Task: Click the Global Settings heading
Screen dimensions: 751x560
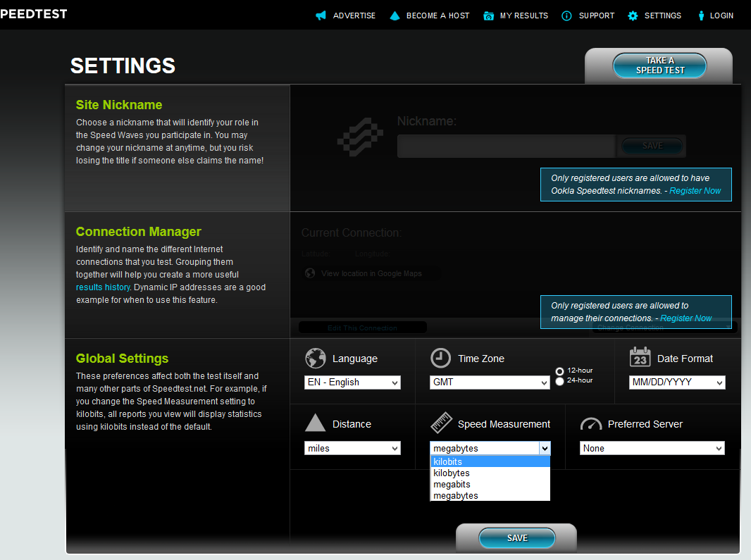Action: point(122,359)
